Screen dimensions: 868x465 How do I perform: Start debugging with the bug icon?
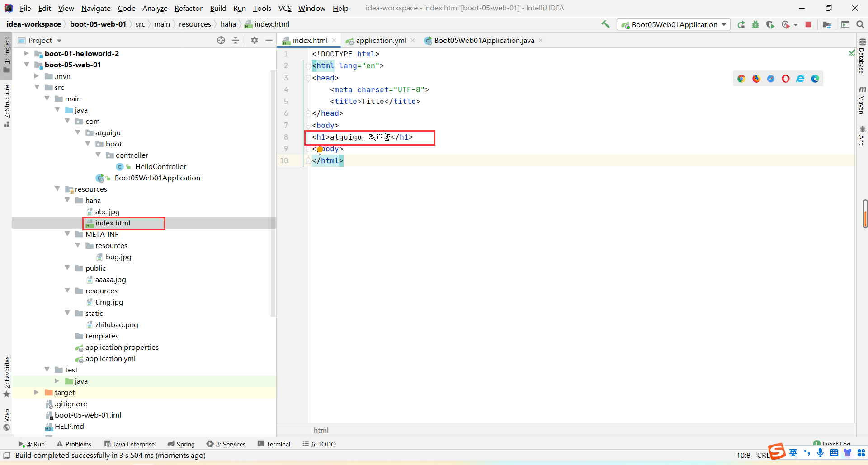click(755, 24)
